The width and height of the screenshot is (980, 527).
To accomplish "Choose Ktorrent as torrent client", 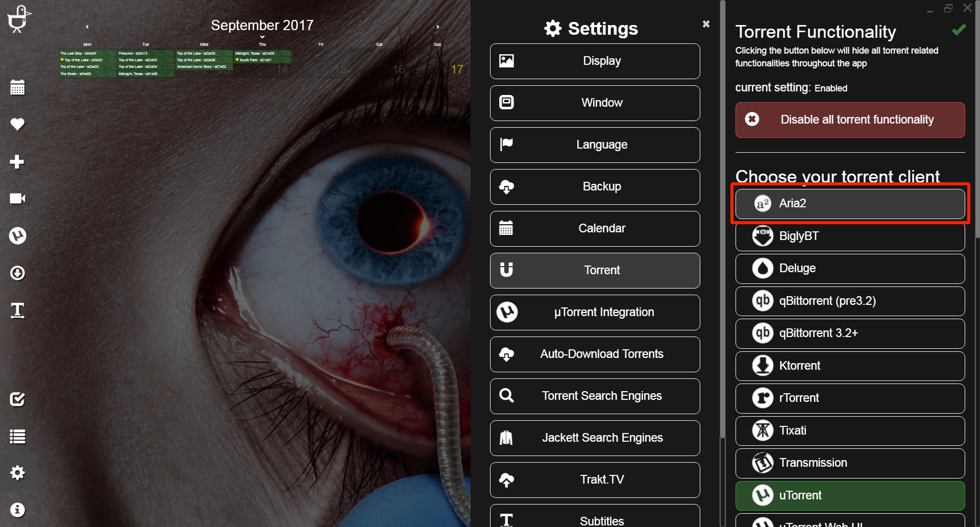I will point(850,366).
